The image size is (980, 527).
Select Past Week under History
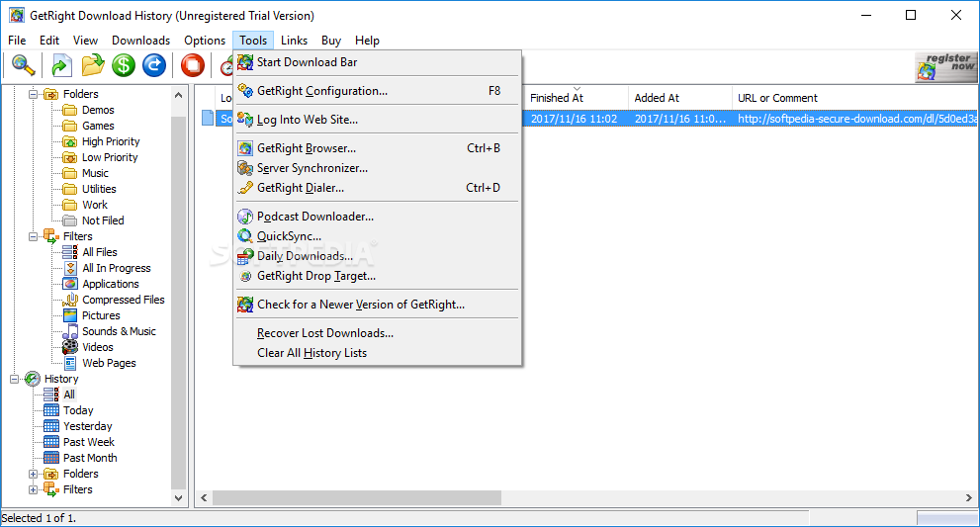(89, 442)
